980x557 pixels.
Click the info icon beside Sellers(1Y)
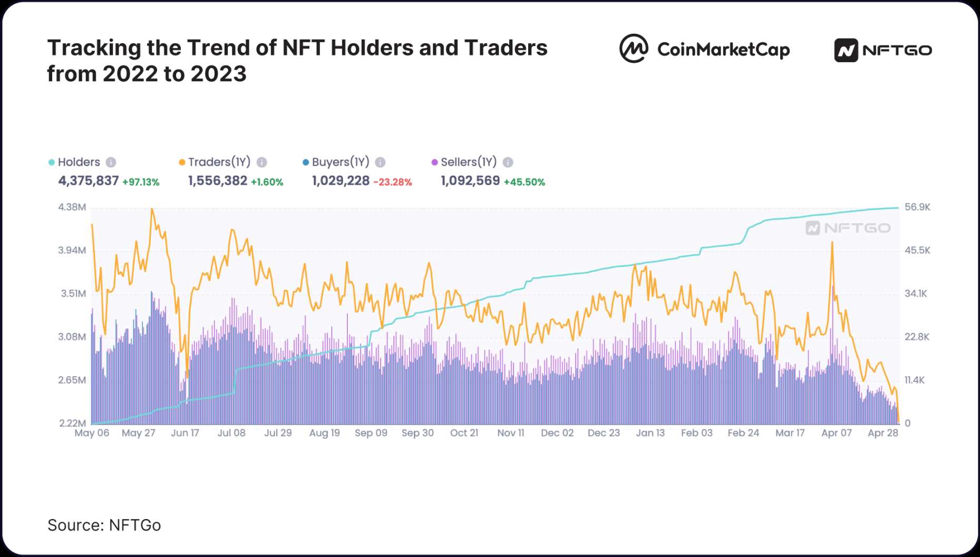point(508,162)
